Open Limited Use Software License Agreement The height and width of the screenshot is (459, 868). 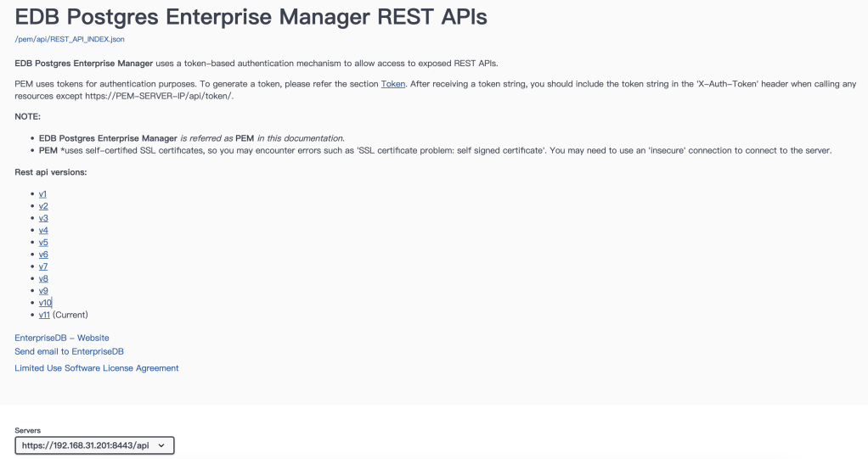click(97, 368)
